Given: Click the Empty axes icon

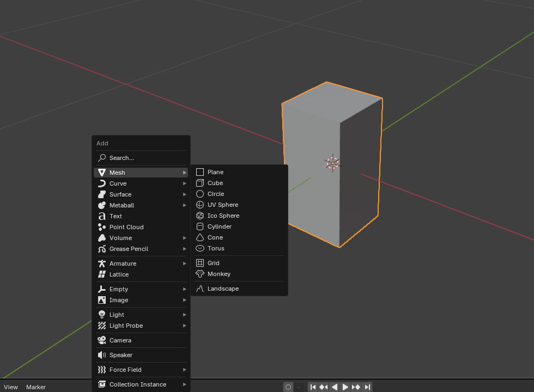Looking at the screenshot, I should pos(102,289).
